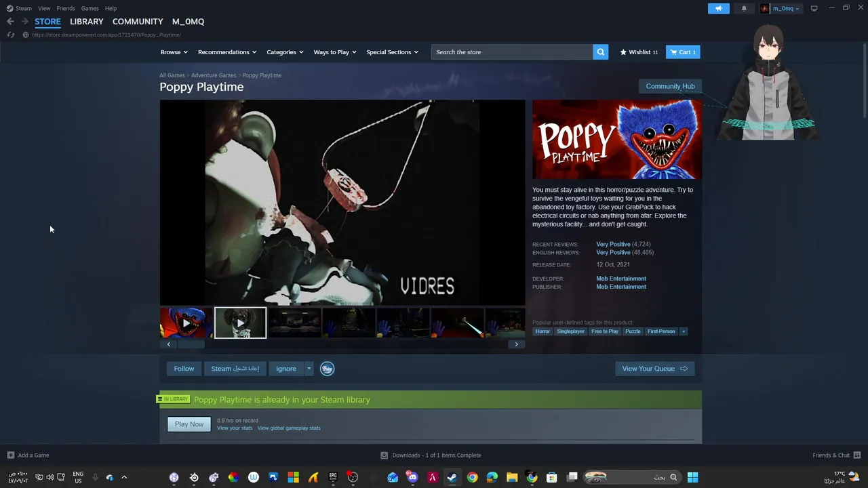Select the Horror tag
This screenshot has width=868, height=488.
[x=542, y=331]
